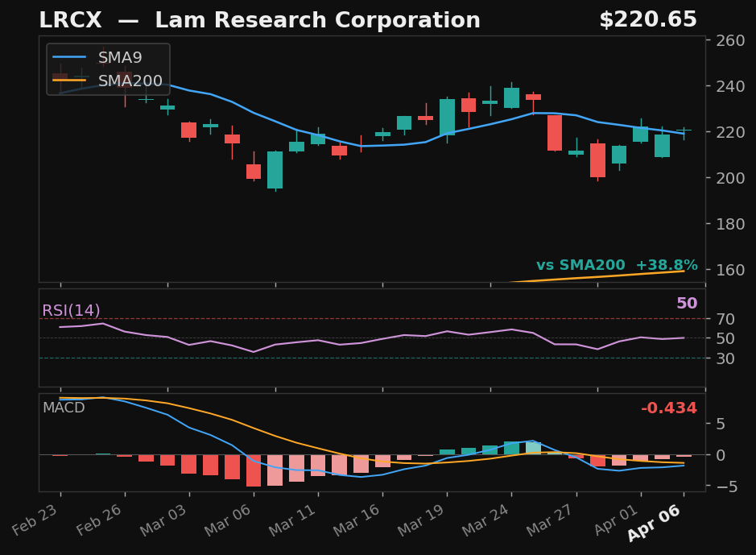Click the MACD 5 axis label
Image resolution: width=756 pixels, height=555 pixels.
(721, 424)
